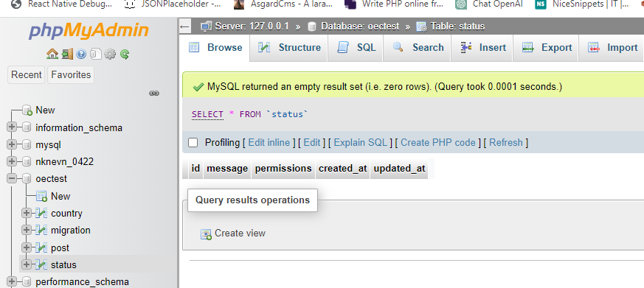The height and width of the screenshot is (288, 644).
Task: Collapse navigation panel arrow button
Action: [185, 27]
